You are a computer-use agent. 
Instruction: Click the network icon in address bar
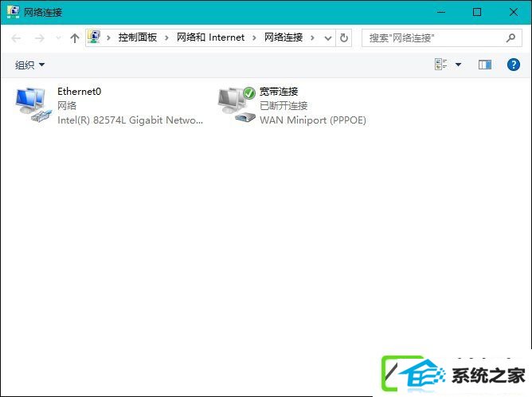[x=94, y=37]
